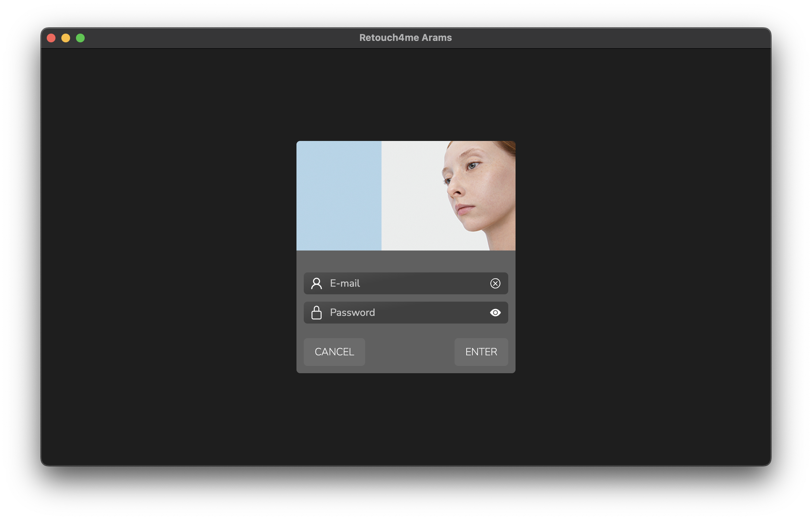Click the light blue section of banner

click(339, 196)
